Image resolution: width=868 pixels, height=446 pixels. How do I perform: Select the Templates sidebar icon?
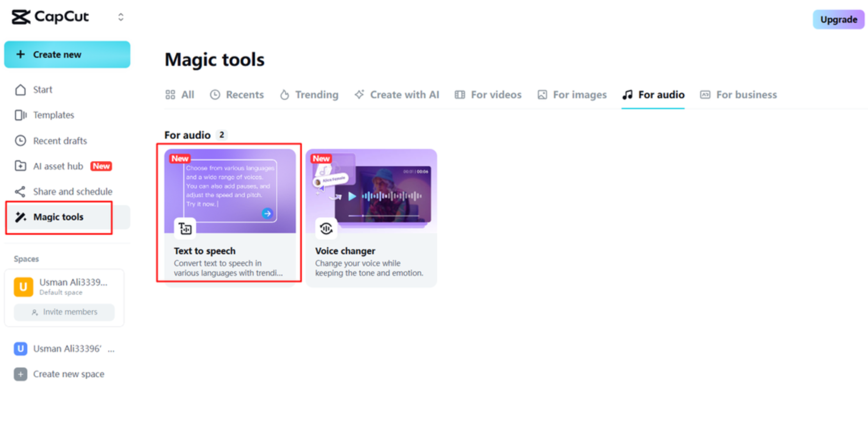pos(20,115)
